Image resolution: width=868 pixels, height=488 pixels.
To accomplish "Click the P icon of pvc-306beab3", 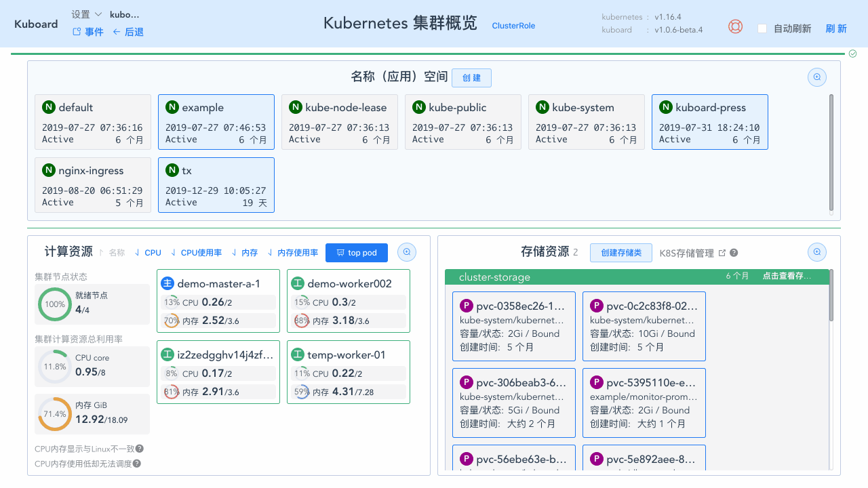I will pyautogui.click(x=467, y=382).
